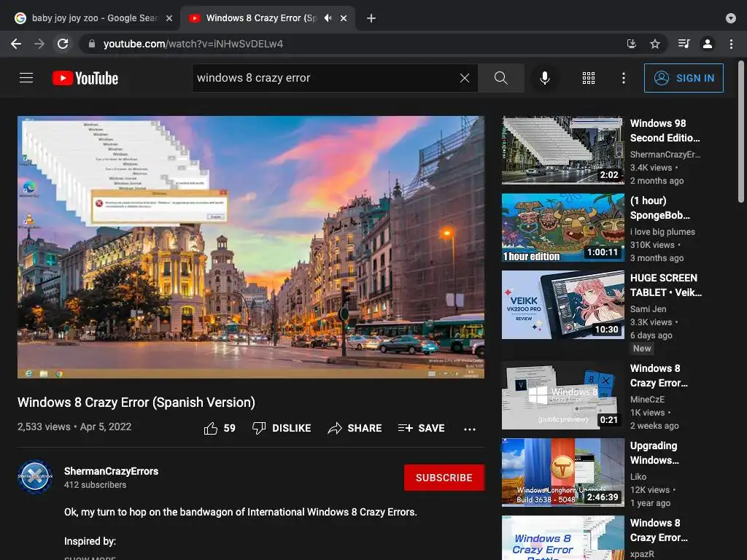Open the Chrome profile icon
This screenshot has width=747, height=560.
coord(708,44)
